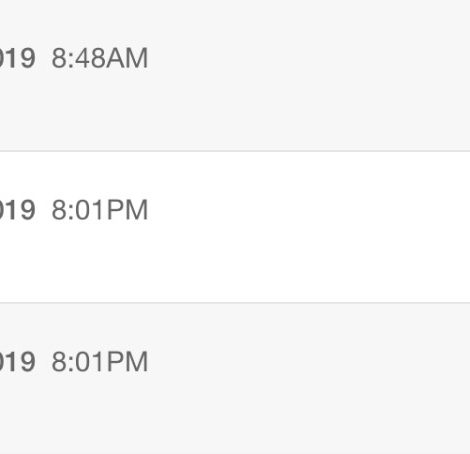Click the PM text in the white row
The width and height of the screenshot is (470, 454).
point(128,210)
